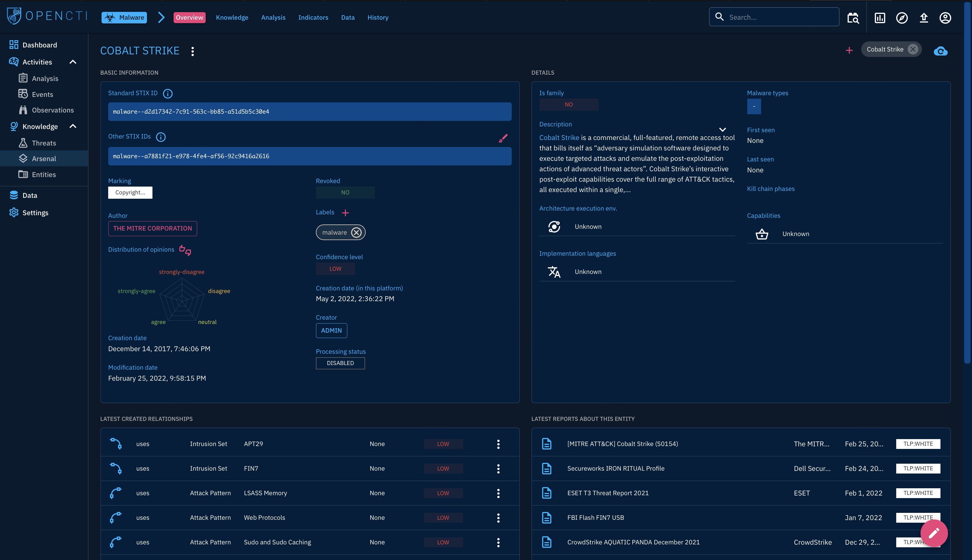This screenshot has height=560, width=972.
Task: Go to Dashboard in the sidebar
Action: [x=44, y=45]
